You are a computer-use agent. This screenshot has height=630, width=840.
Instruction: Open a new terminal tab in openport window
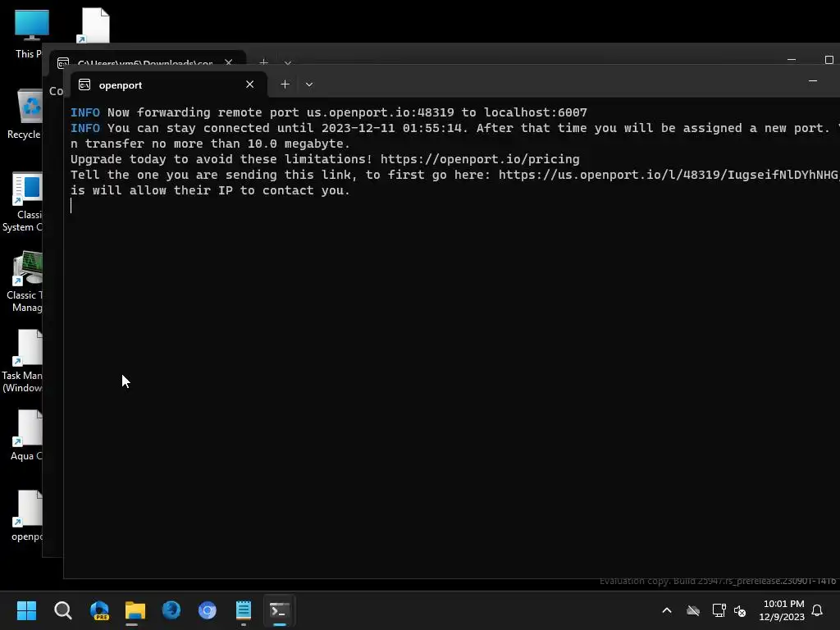pyautogui.click(x=285, y=84)
